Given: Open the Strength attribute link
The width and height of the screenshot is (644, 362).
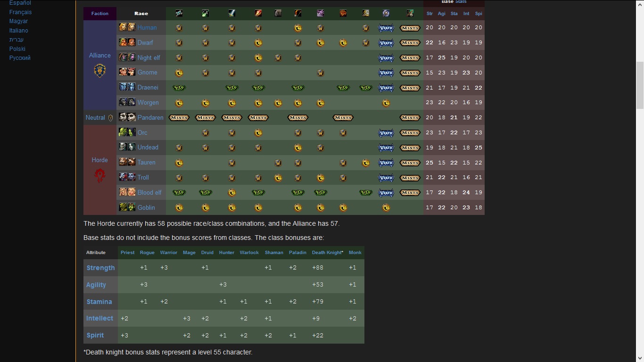Looking at the screenshot, I should (100, 268).
